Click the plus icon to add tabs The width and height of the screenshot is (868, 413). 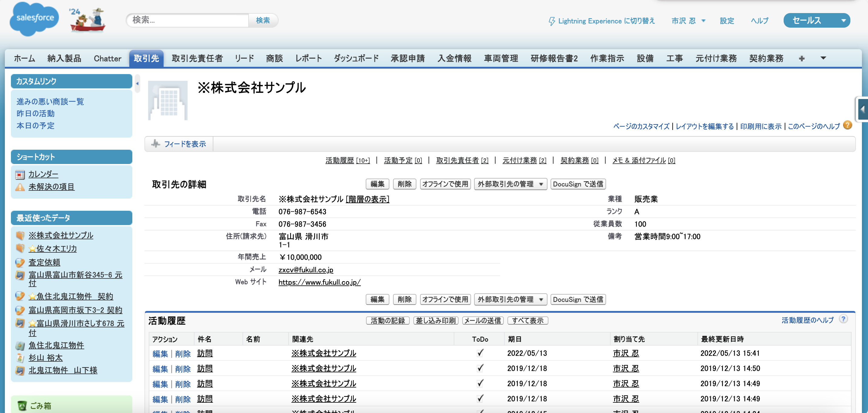pyautogui.click(x=802, y=59)
